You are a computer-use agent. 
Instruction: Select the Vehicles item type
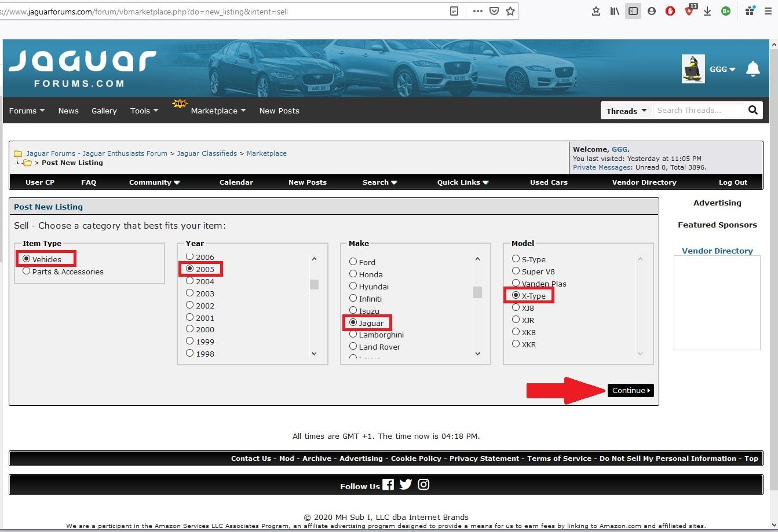click(27, 259)
